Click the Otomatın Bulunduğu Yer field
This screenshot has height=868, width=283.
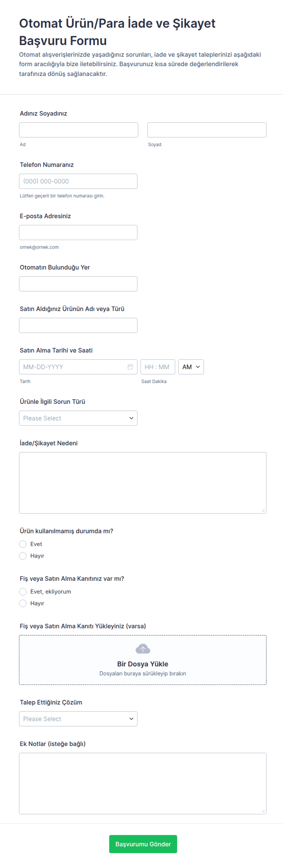pos(78,284)
